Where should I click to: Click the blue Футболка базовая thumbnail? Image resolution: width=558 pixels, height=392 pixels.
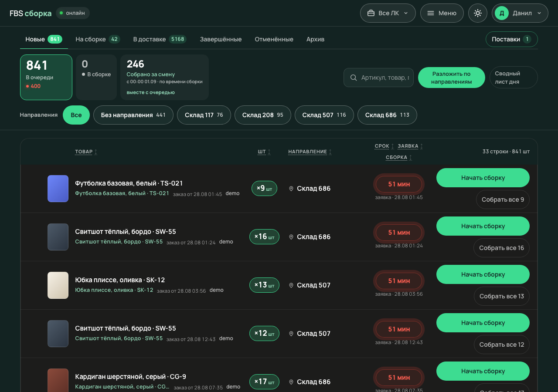tap(58, 189)
